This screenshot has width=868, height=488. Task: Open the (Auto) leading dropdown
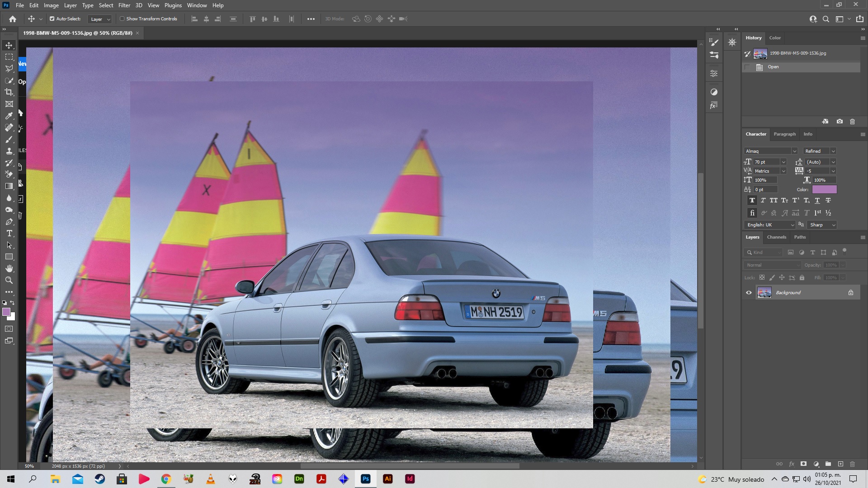(833, 162)
